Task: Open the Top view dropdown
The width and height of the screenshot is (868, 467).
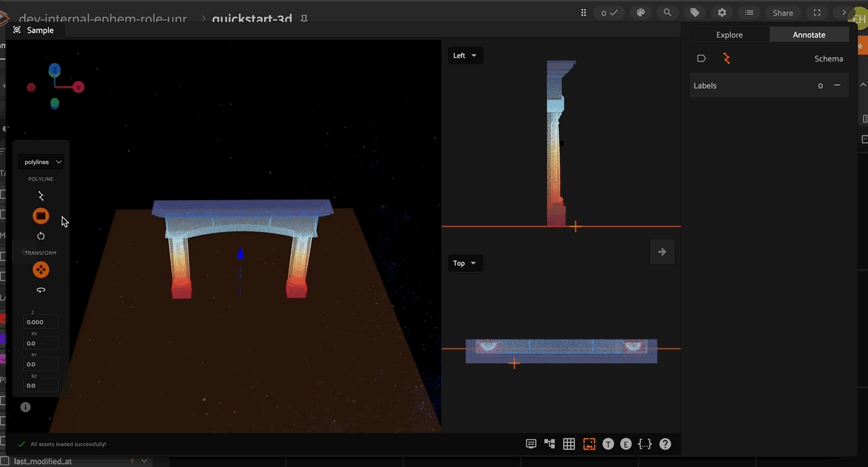Action: point(465,264)
